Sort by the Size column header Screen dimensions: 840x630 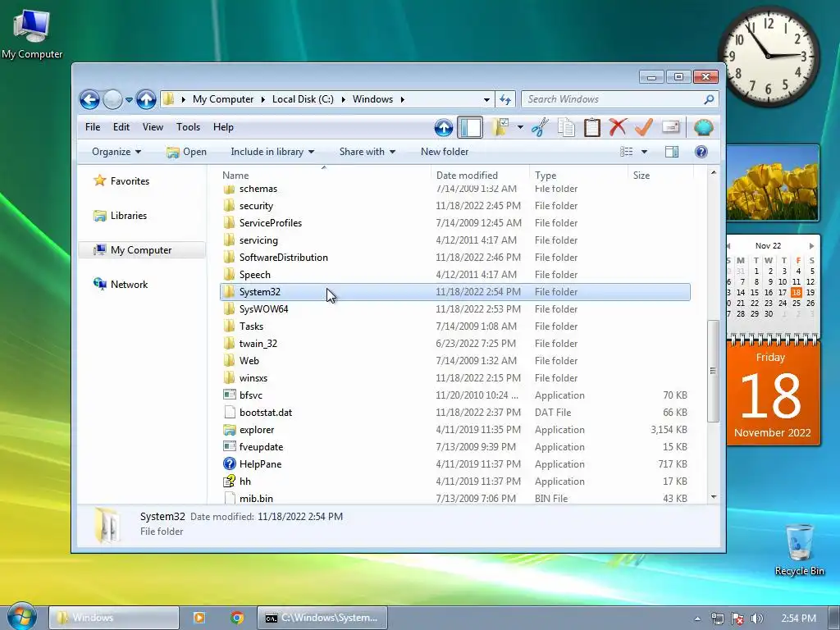point(660,176)
